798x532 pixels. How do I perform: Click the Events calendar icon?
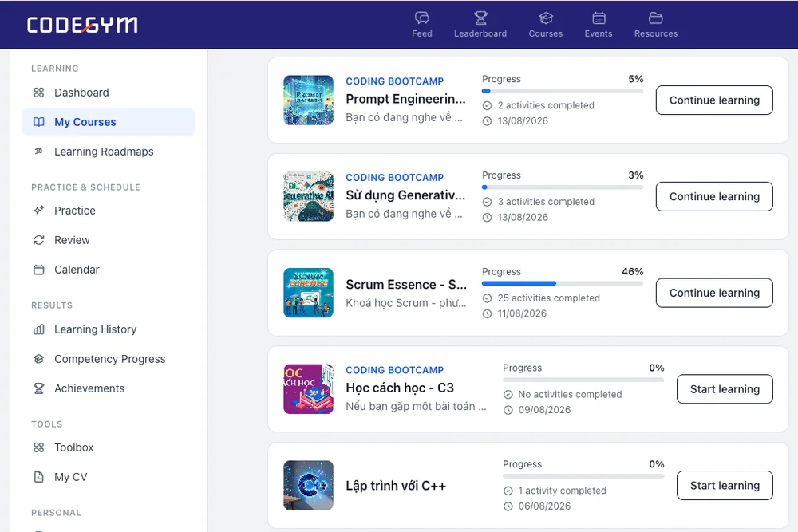[x=598, y=18]
